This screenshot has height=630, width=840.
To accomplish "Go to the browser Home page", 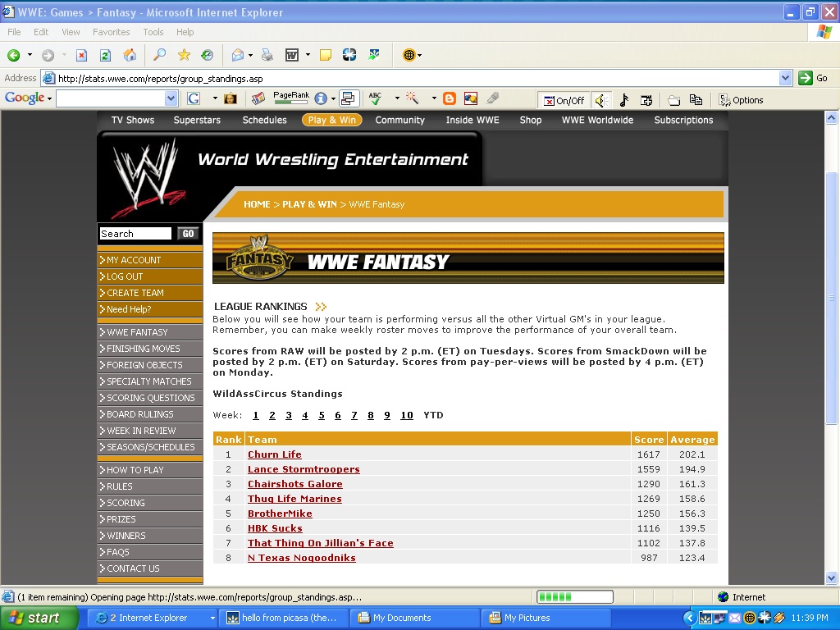I will [x=130, y=55].
